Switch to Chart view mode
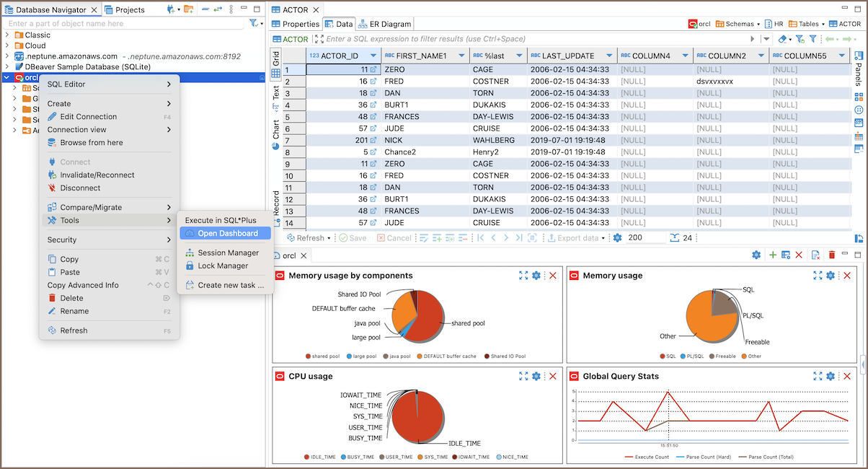Viewport: 868px width, 469px height. coord(275,134)
